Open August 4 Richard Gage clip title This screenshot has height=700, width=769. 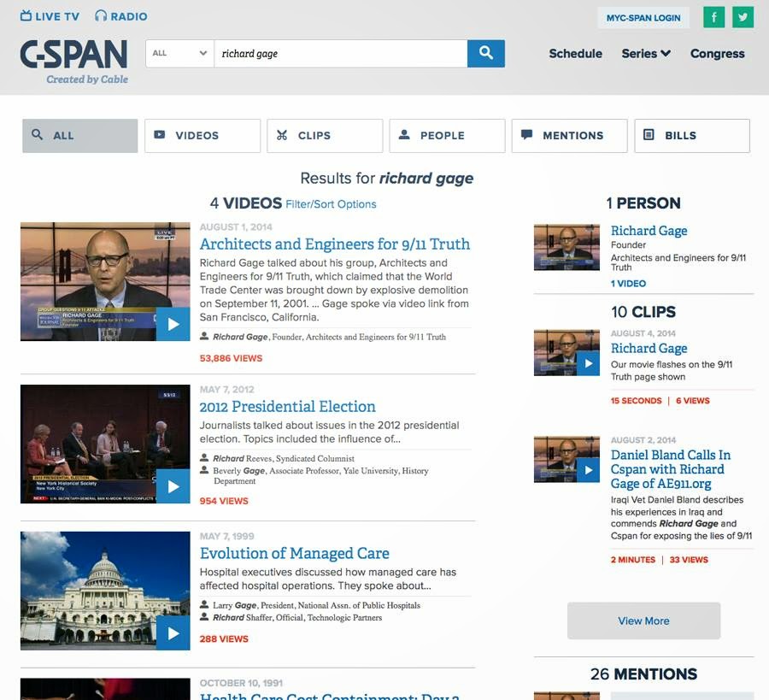649,348
